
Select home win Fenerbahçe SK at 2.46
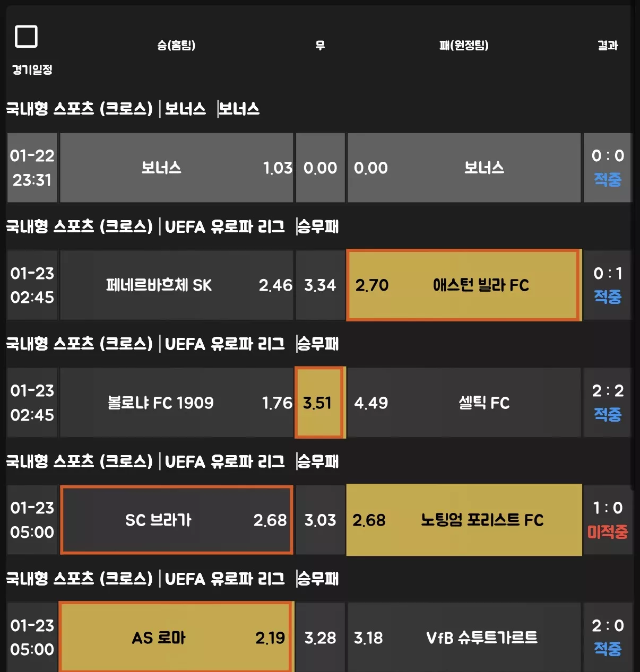coord(177,285)
